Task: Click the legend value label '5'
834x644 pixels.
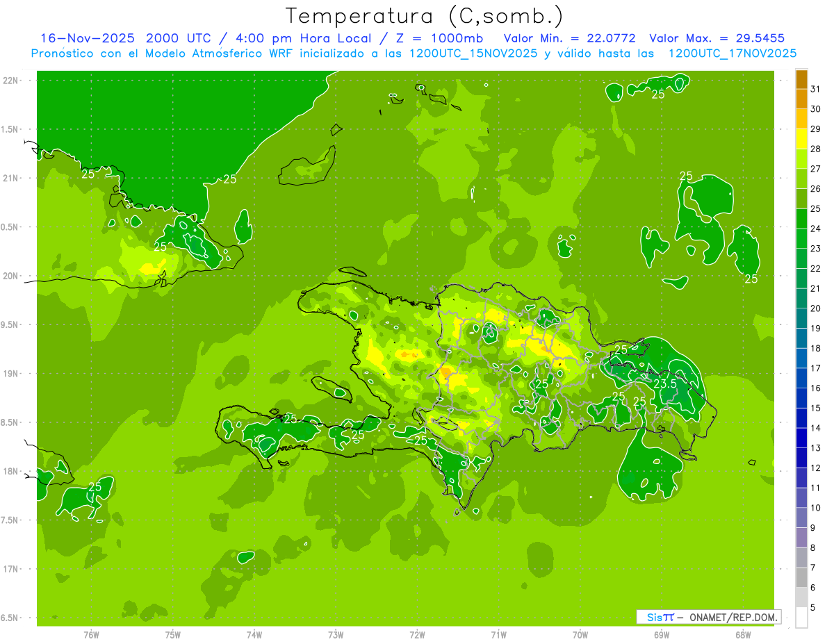Action: click(x=813, y=607)
